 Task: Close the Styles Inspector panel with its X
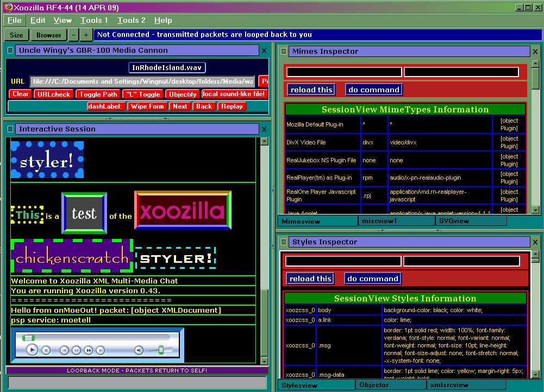coord(535,242)
